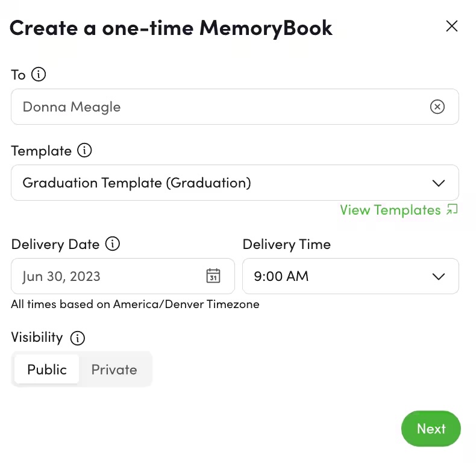Click the info icon next to To

pyautogui.click(x=39, y=75)
